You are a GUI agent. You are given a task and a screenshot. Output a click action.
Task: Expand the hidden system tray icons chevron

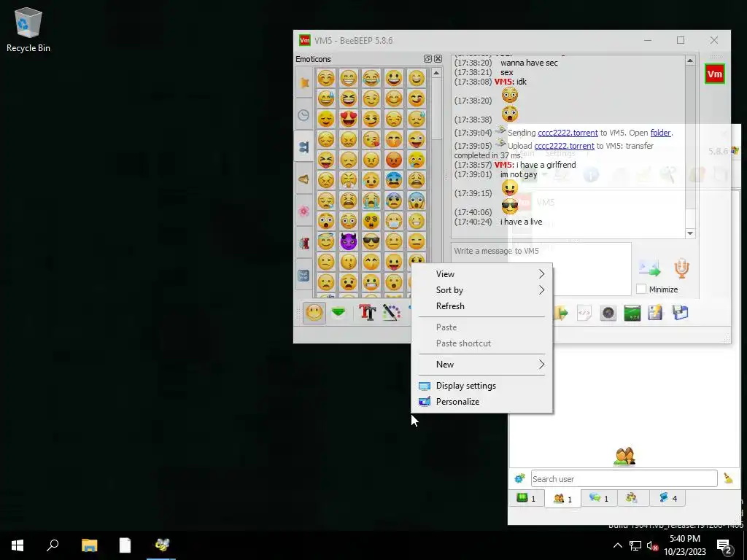tap(617, 545)
